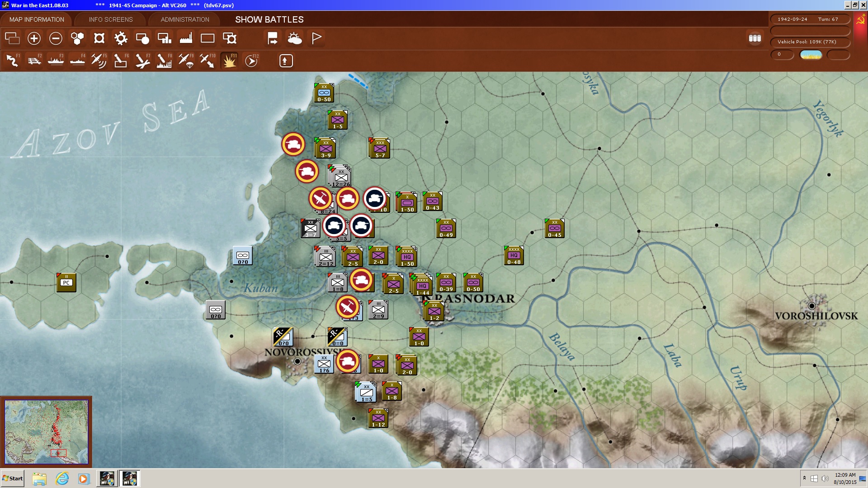Image resolution: width=868 pixels, height=488 pixels.
Task: Select F1 move mode icon
Action: [12, 61]
